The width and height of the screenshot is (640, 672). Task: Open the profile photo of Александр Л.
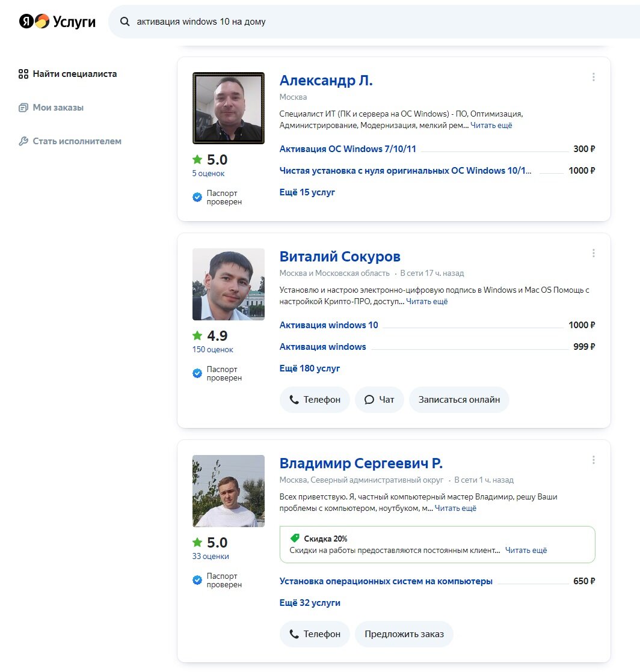coord(229,108)
